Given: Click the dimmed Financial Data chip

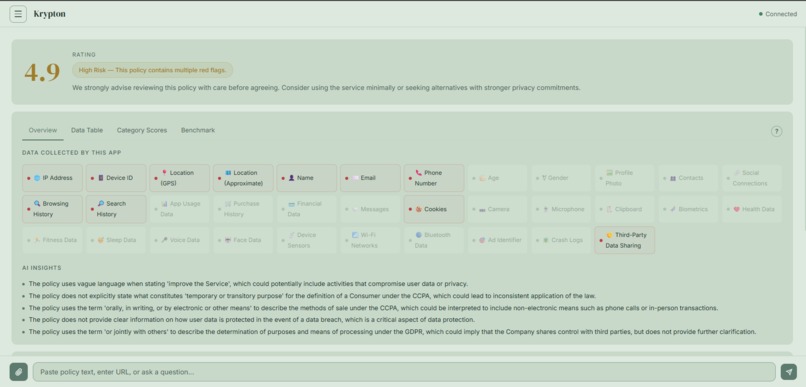Looking at the screenshot, I should click(307, 209).
